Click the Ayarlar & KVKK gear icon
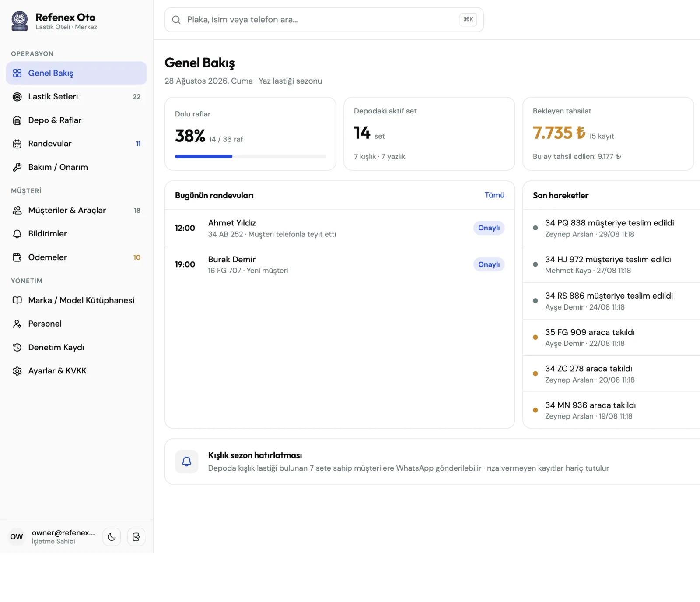700x602 pixels. (x=17, y=371)
